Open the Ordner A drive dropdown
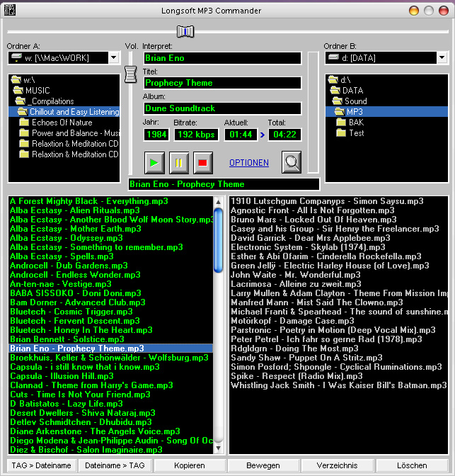 pos(115,57)
